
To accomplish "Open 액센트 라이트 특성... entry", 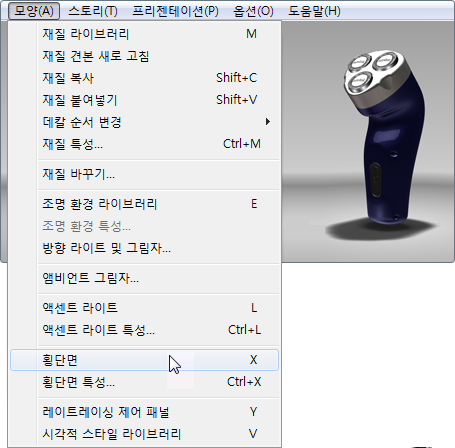I will pyautogui.click(x=144, y=330).
